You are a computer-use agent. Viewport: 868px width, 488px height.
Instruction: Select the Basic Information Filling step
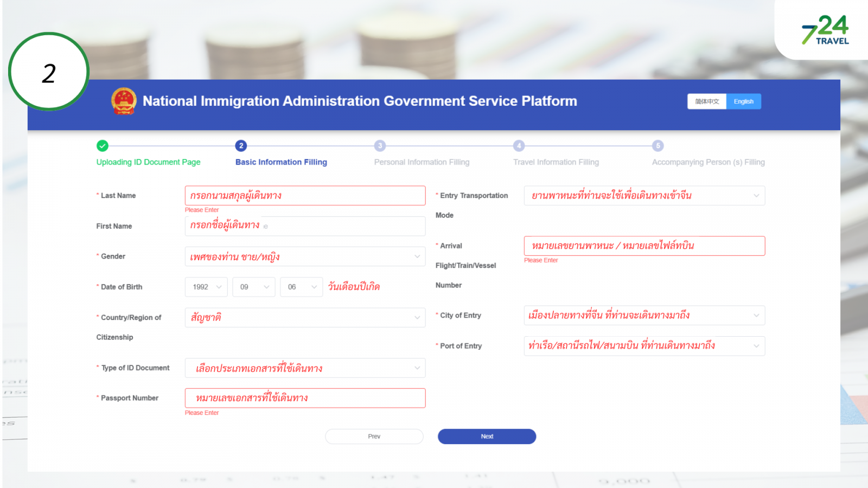[281, 162]
